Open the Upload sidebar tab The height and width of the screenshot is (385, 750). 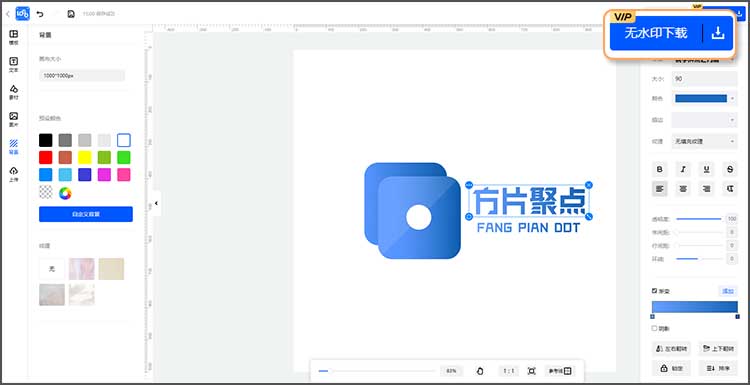coord(13,175)
